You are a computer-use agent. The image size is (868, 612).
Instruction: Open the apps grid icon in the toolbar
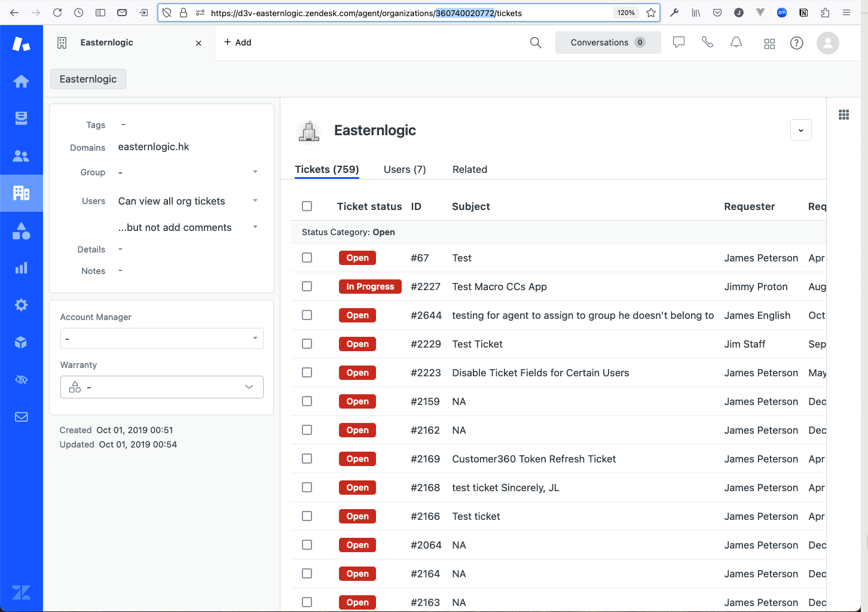[769, 42]
